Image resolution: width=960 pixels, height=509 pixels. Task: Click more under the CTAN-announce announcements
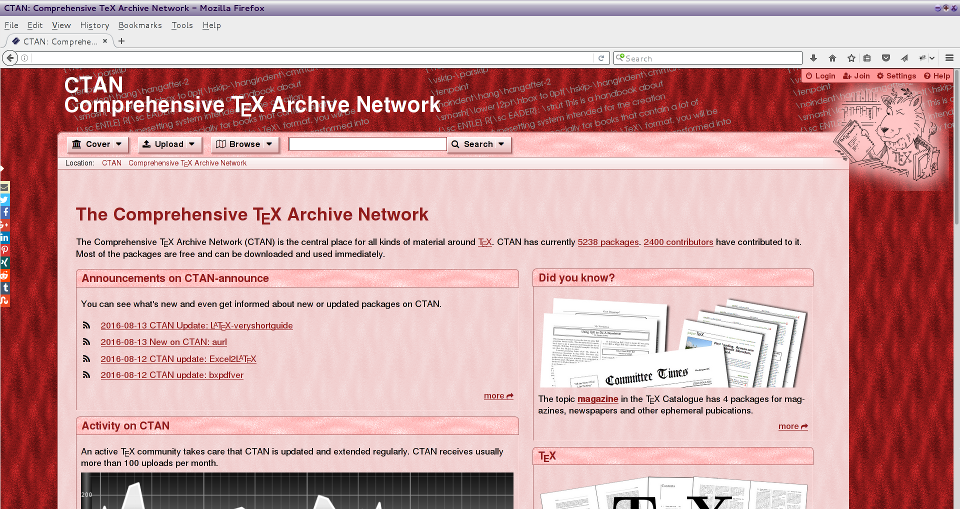pyautogui.click(x=498, y=396)
